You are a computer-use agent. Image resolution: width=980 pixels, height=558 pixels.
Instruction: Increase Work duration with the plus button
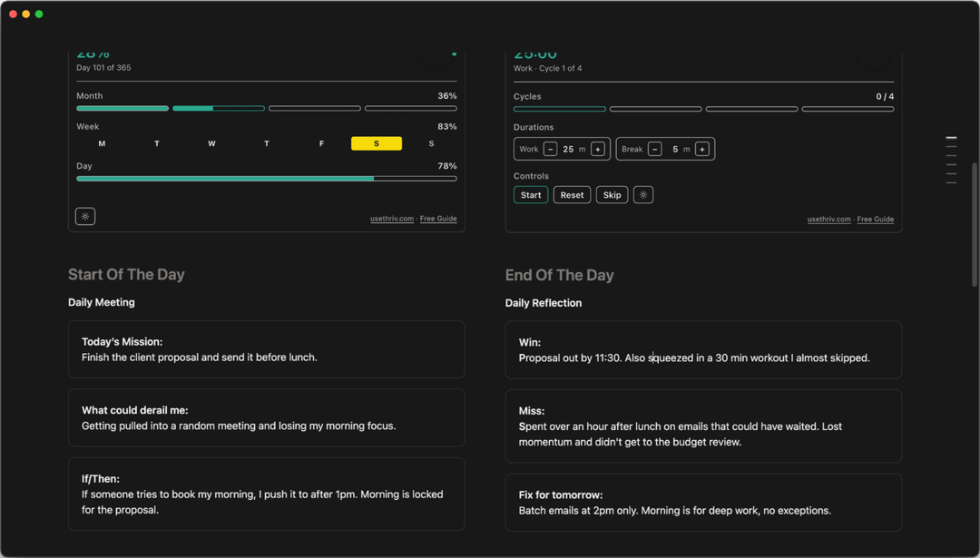point(598,149)
